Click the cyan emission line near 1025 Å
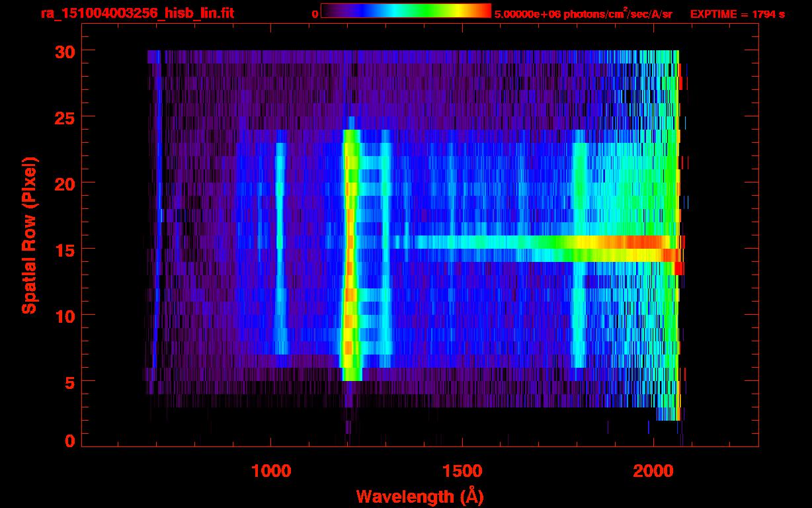 [x=280, y=249]
